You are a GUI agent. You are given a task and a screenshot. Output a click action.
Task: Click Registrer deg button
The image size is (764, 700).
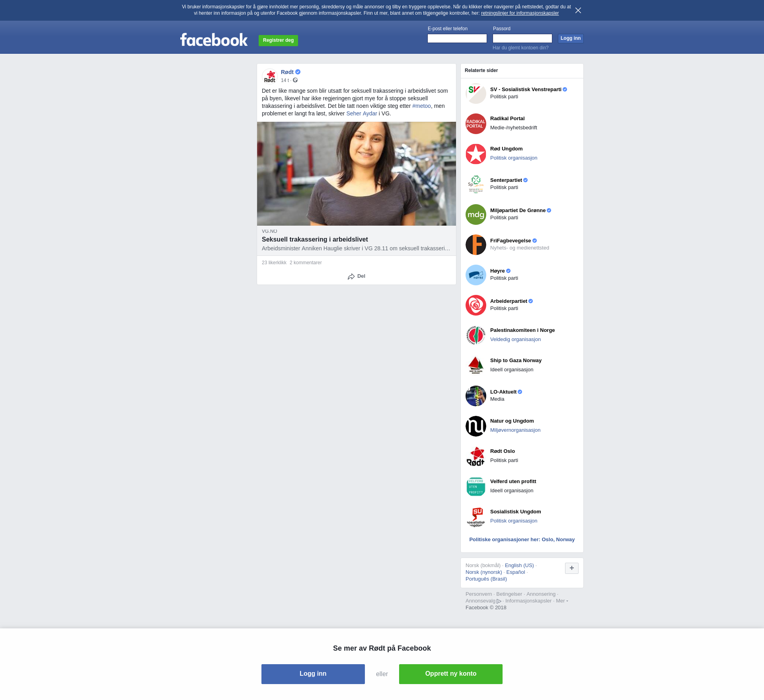278,41
